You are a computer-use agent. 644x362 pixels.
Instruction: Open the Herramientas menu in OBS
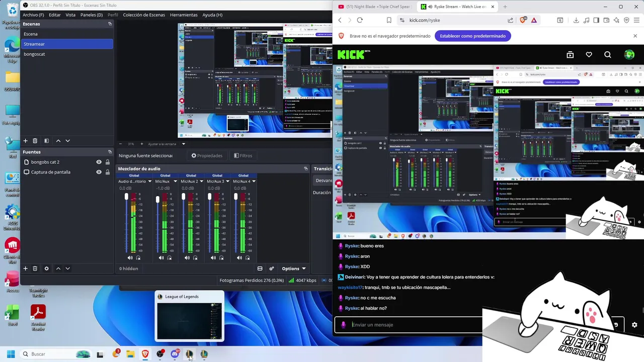tap(184, 15)
